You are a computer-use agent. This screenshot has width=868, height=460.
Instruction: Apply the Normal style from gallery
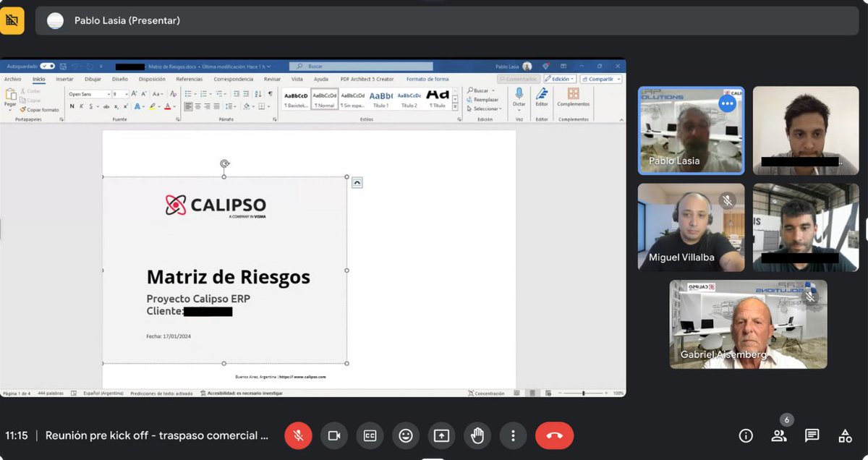pos(325,99)
